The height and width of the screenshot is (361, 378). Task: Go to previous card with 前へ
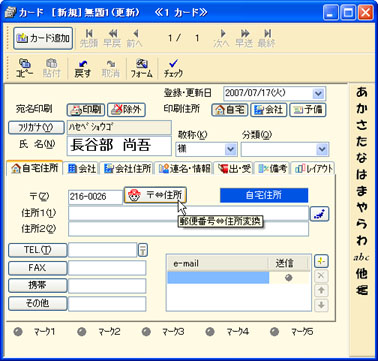pos(135,38)
